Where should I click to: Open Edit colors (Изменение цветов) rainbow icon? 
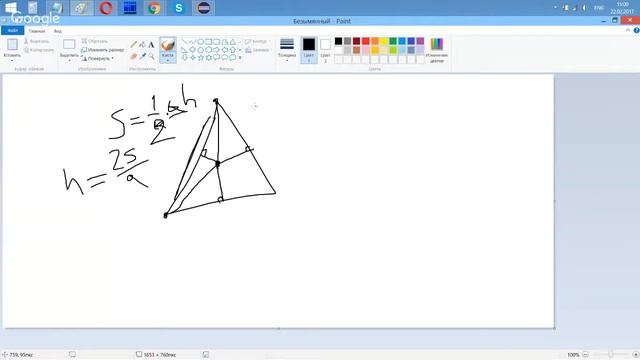point(436,44)
